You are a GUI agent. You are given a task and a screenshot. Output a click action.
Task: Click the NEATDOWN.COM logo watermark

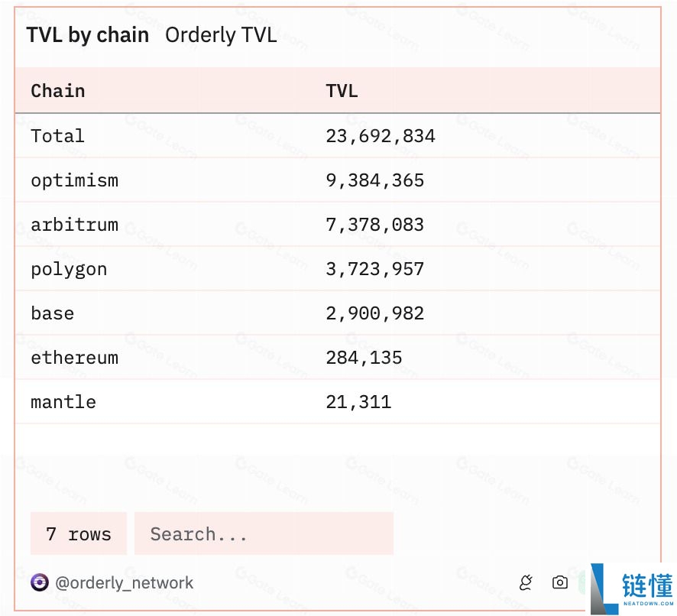coord(633,588)
